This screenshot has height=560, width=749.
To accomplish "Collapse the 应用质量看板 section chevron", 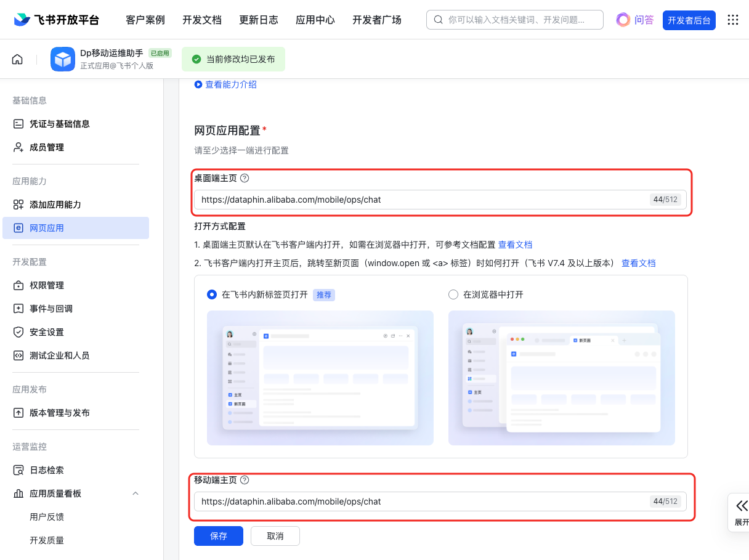I will tap(136, 493).
